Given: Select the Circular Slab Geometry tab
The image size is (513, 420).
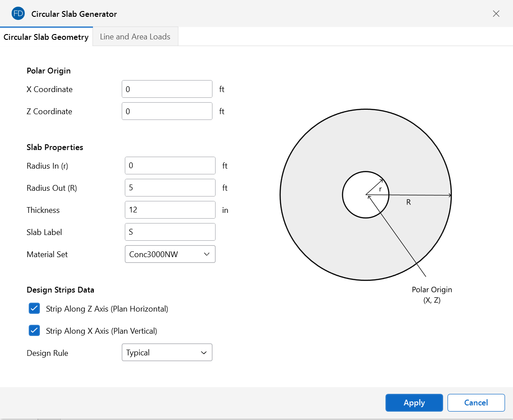Looking at the screenshot, I should (46, 37).
